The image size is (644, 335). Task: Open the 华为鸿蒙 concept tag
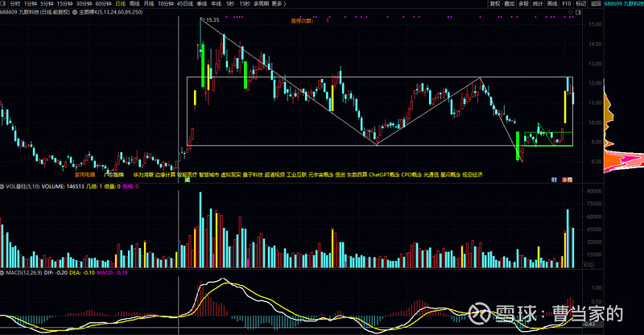coord(143,175)
